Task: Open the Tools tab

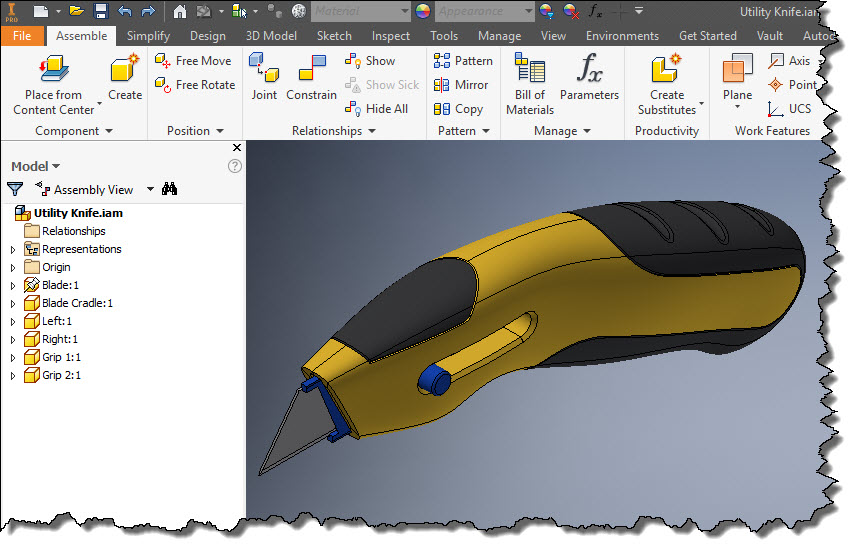Action: pyautogui.click(x=444, y=36)
